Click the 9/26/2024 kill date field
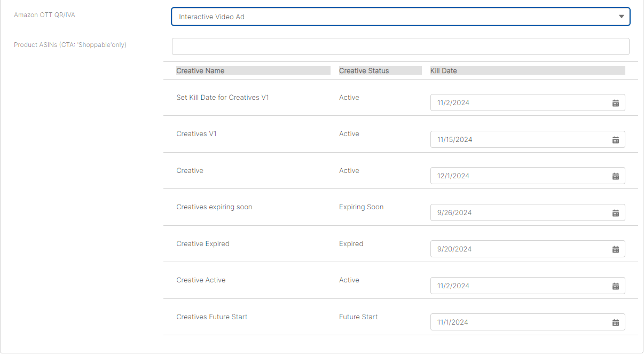The image size is (644, 355). pyautogui.click(x=518, y=213)
